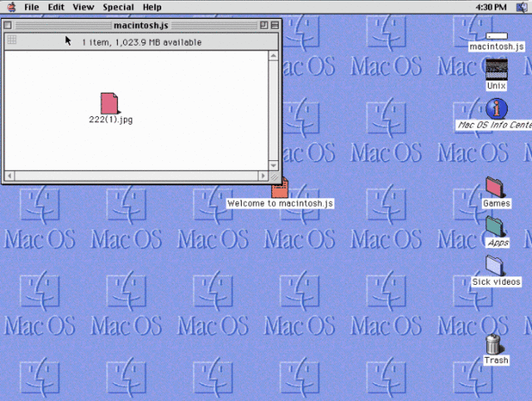532x401 pixels.
Task: Click the 'Welcome to macintosh.js' label
Action: tap(280, 203)
